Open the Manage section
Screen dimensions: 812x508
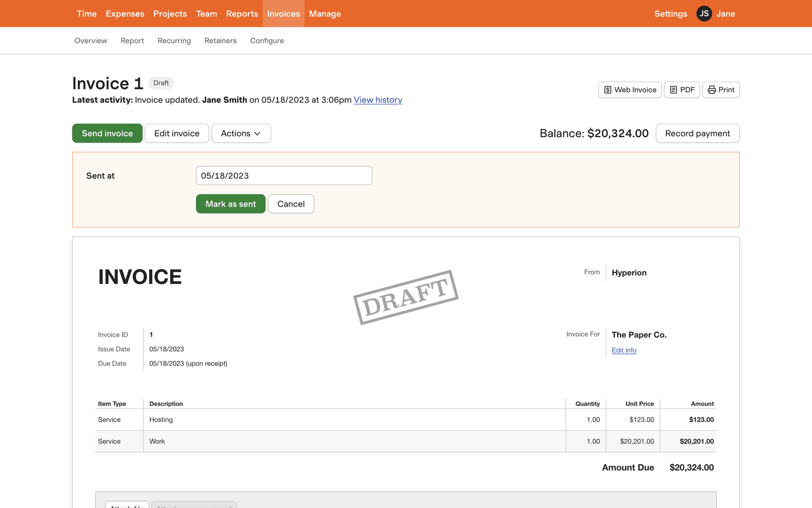(325, 14)
